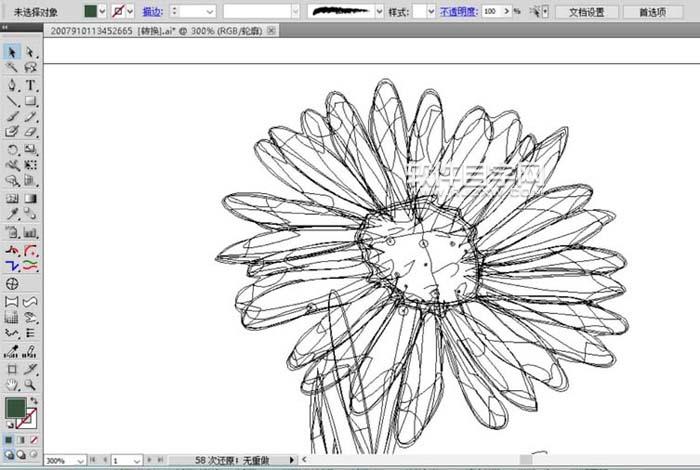Select the Lasso tool

(30, 68)
